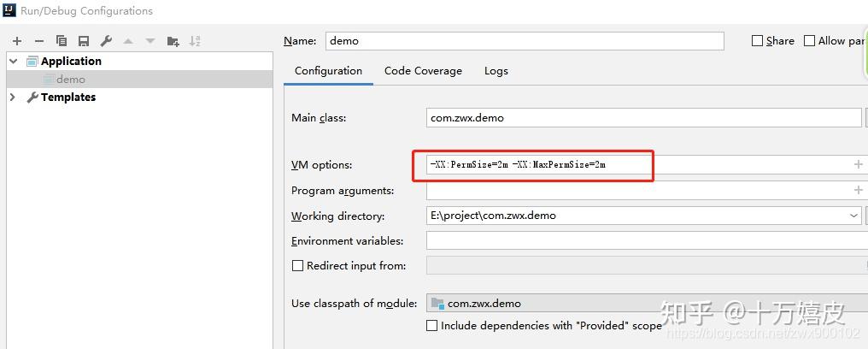Enable the Share checkbox

(x=758, y=41)
